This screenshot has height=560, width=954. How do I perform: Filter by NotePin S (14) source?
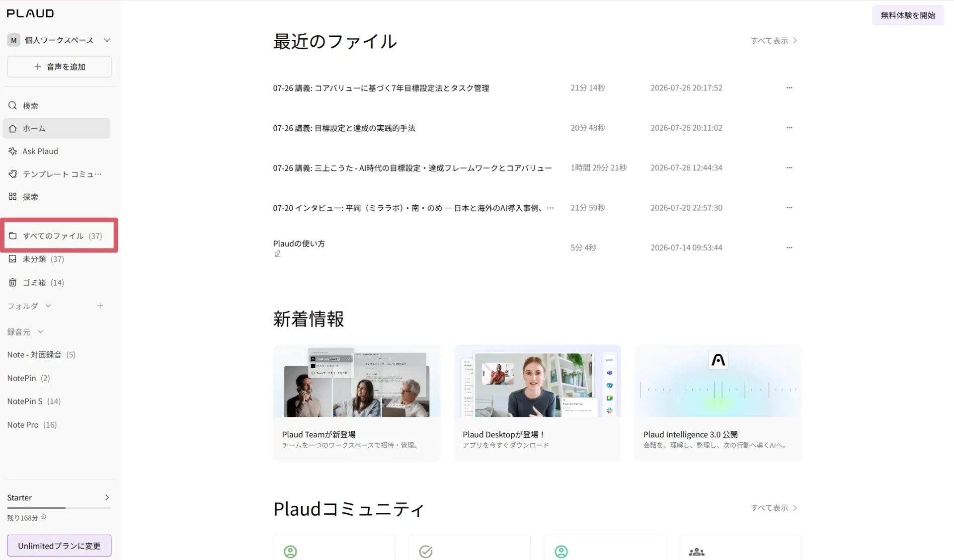tap(34, 401)
